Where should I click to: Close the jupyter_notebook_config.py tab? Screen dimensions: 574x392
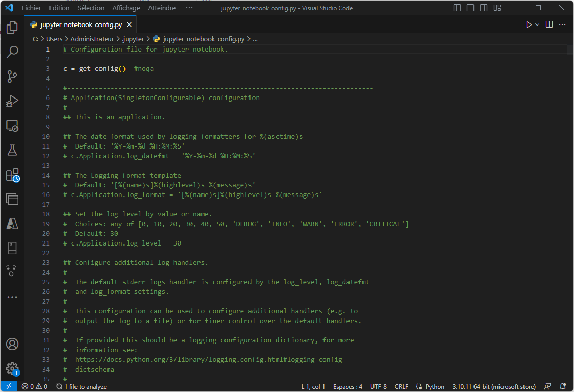click(x=129, y=24)
